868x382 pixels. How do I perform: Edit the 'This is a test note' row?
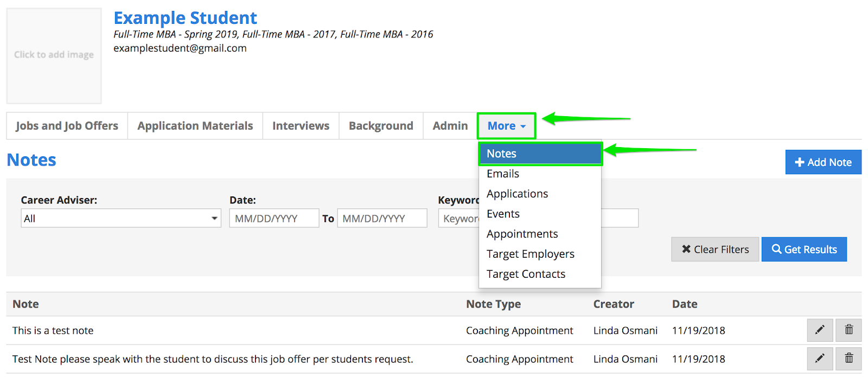[820, 330]
